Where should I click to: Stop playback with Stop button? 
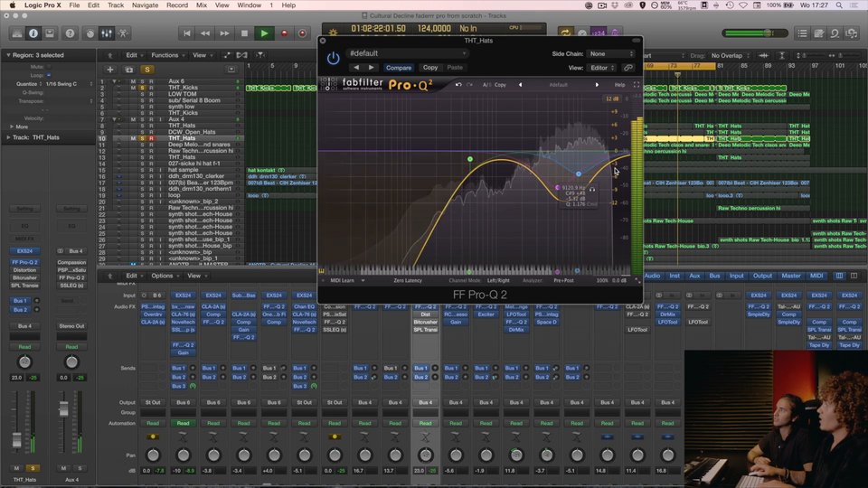click(244, 33)
